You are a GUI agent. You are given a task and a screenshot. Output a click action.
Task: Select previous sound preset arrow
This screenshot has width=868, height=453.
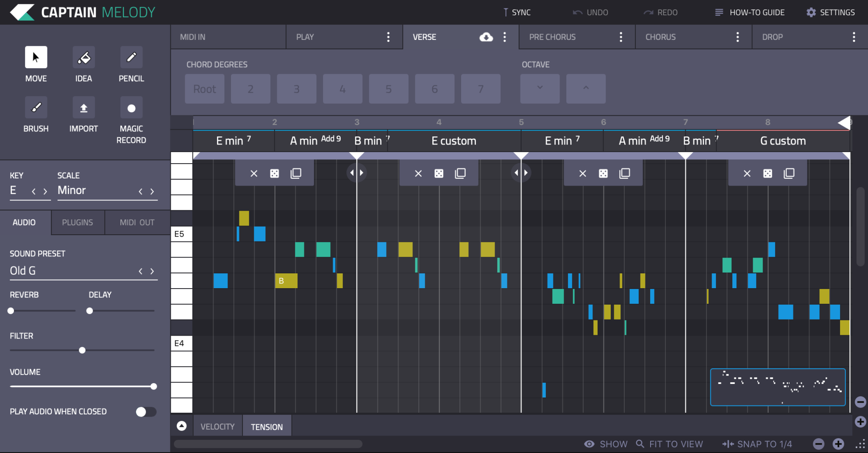pyautogui.click(x=141, y=271)
